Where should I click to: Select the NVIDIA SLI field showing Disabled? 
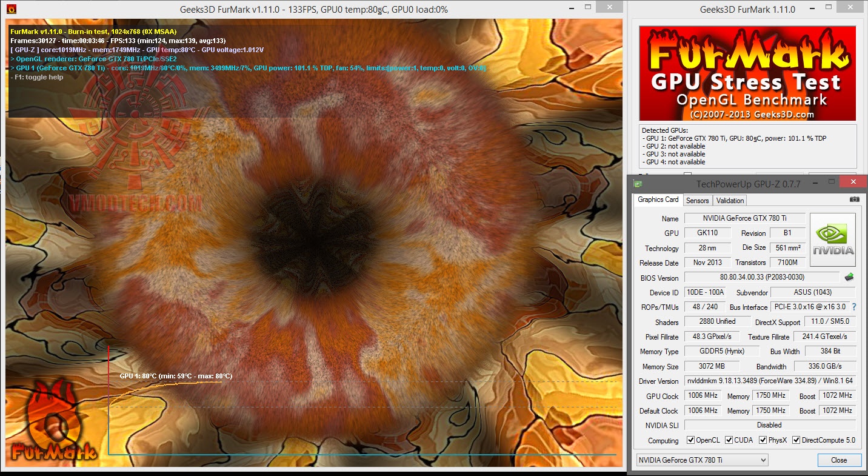click(770, 425)
